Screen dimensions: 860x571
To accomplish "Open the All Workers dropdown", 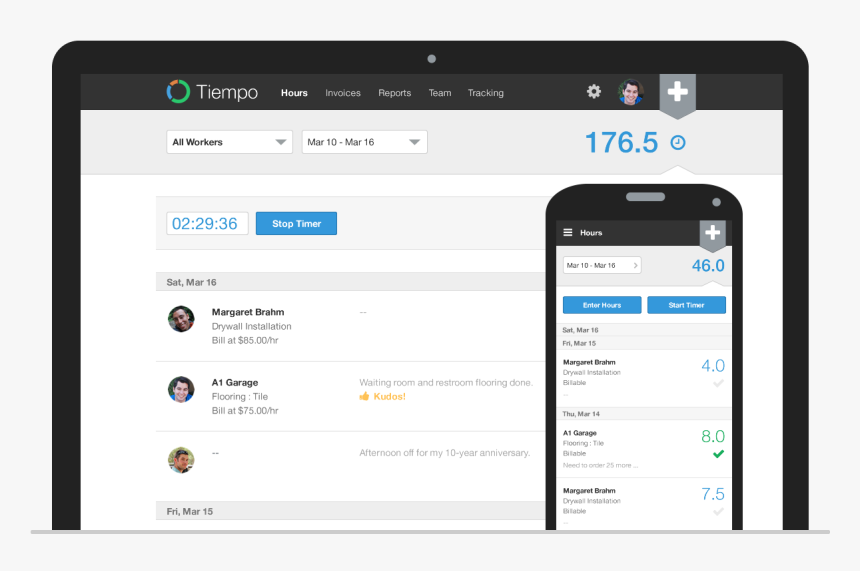I will click(x=229, y=142).
